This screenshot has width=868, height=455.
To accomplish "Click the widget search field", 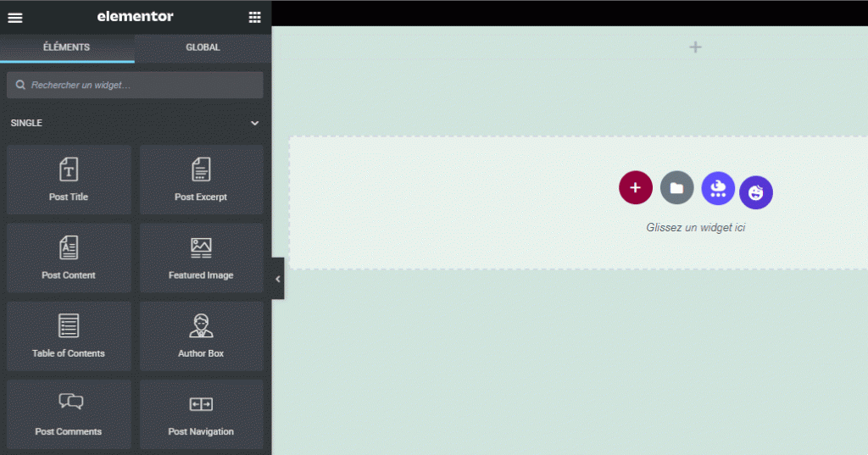I will click(136, 85).
